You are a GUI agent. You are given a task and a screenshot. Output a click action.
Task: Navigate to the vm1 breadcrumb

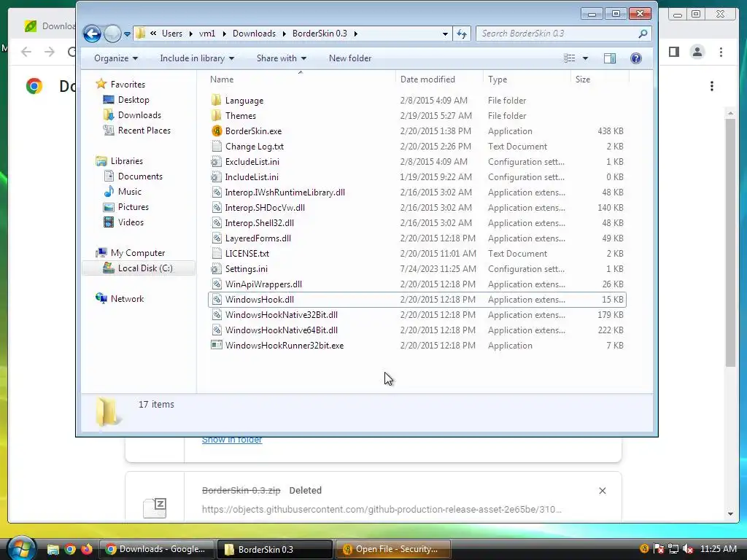tap(206, 34)
